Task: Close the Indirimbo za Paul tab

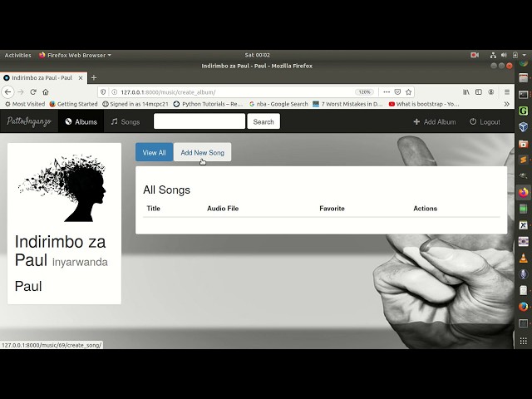Action: click(x=81, y=77)
